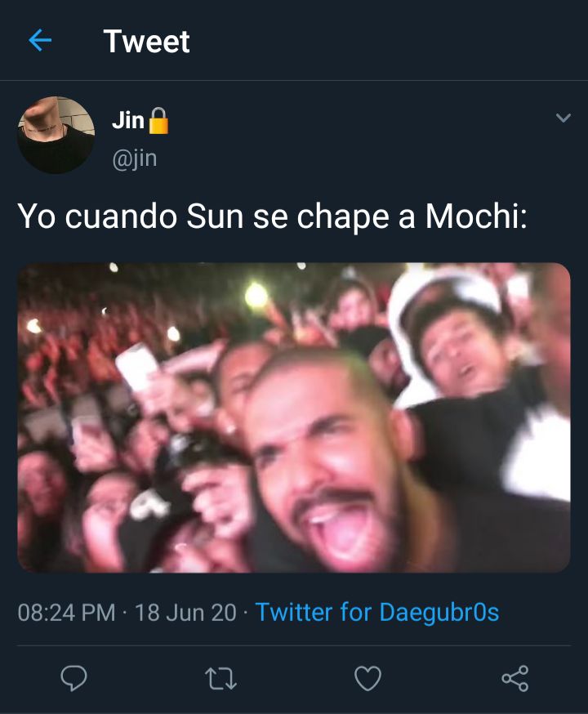Select the Tweet header title
This screenshot has height=714, width=588.
[x=146, y=42]
